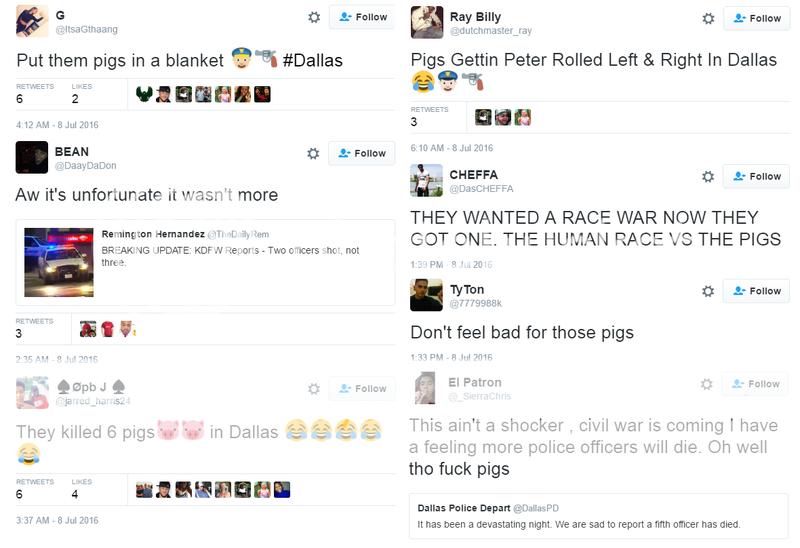Click the #Dallas hashtag link

(313, 60)
